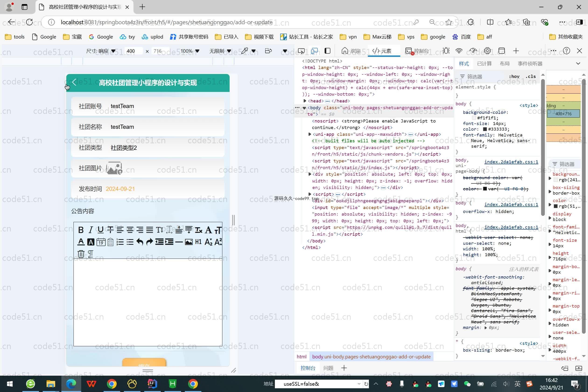This screenshot has height=392, width=588.
Task: Apply italic formatting in the editor
Action: pyautogui.click(x=91, y=230)
